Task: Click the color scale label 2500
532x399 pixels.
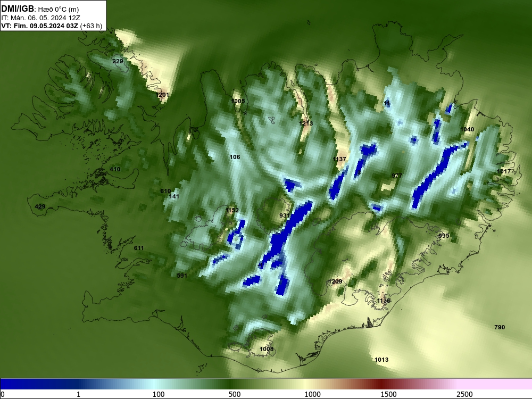Action: point(464,394)
